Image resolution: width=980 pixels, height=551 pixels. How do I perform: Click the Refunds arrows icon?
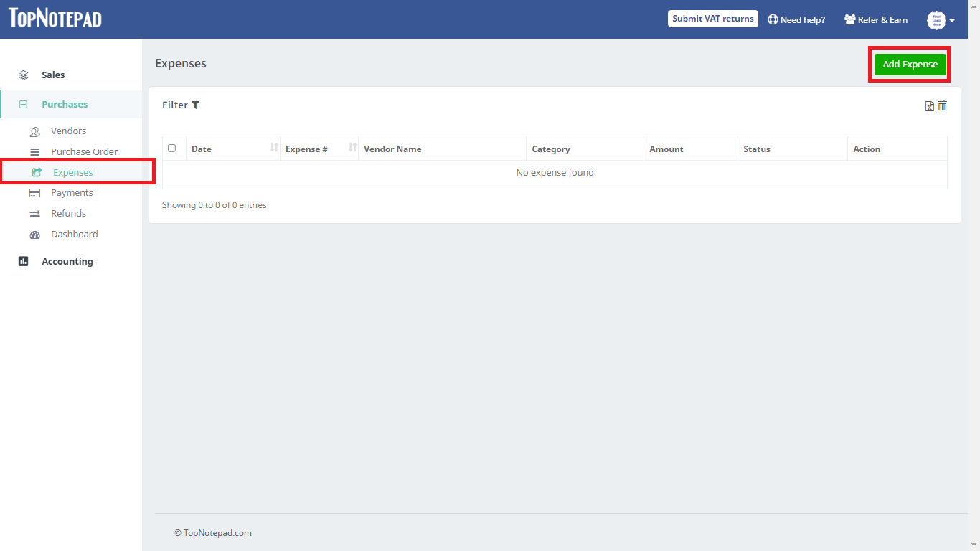coord(34,214)
